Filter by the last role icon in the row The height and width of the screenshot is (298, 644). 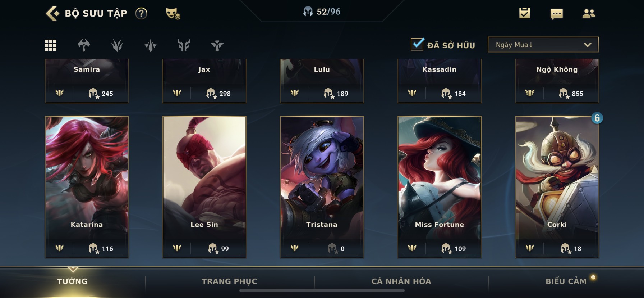(217, 45)
